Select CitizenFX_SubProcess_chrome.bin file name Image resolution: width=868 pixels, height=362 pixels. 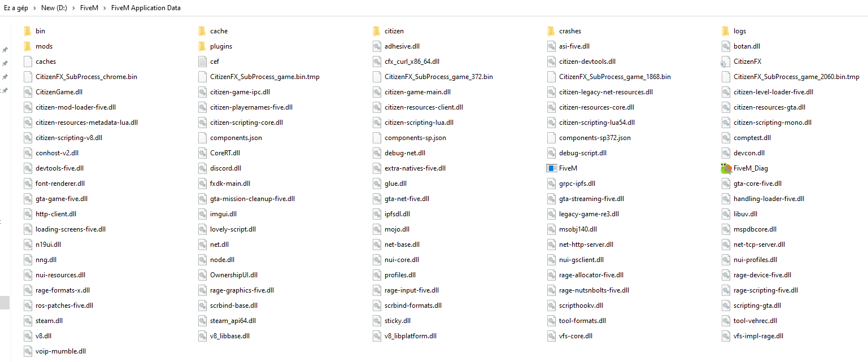click(x=86, y=77)
